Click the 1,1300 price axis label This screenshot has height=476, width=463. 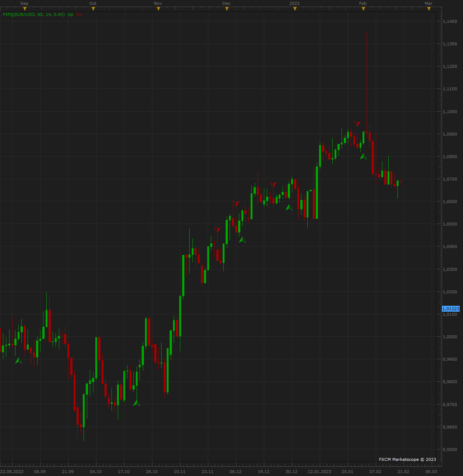pos(450,44)
